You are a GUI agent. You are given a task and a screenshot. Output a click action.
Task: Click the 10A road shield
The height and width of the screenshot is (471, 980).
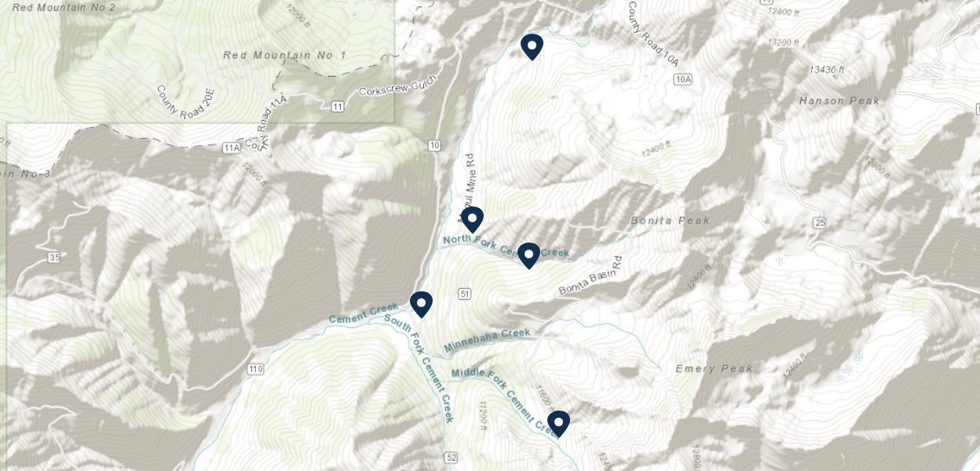tap(682, 79)
